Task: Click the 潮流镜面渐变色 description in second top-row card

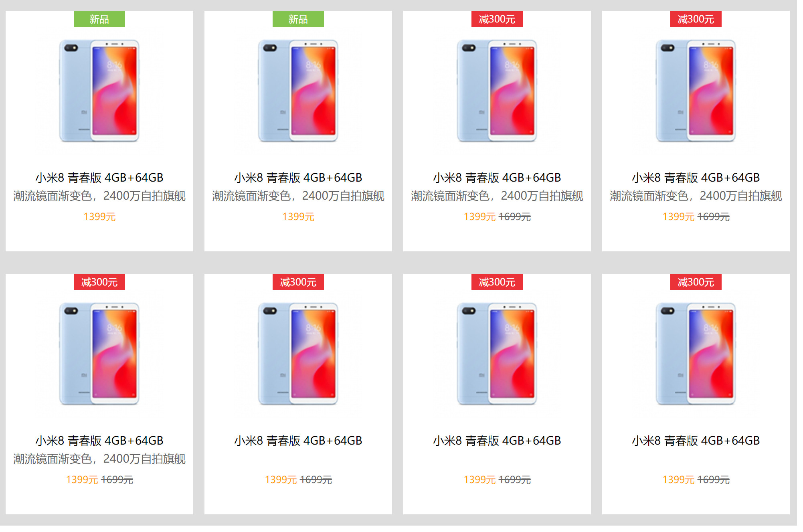Action: point(298,196)
